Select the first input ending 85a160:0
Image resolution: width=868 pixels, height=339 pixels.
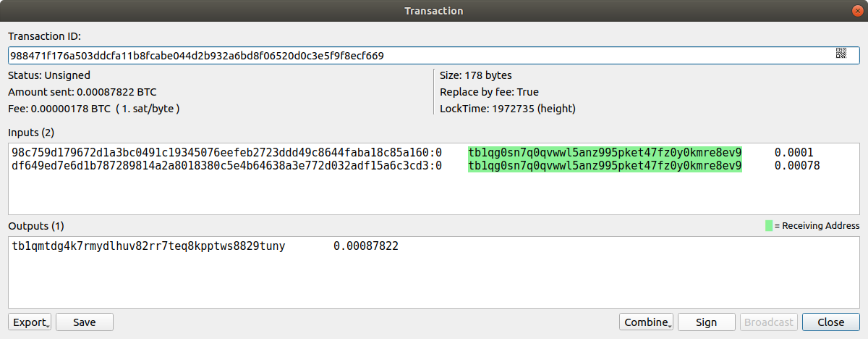tap(226, 152)
